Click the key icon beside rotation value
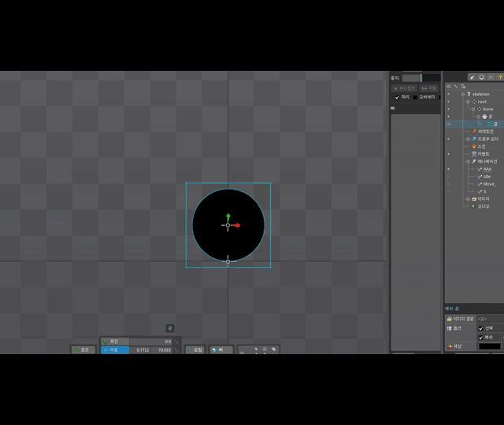Screen dimensions: 504x425 176,342
